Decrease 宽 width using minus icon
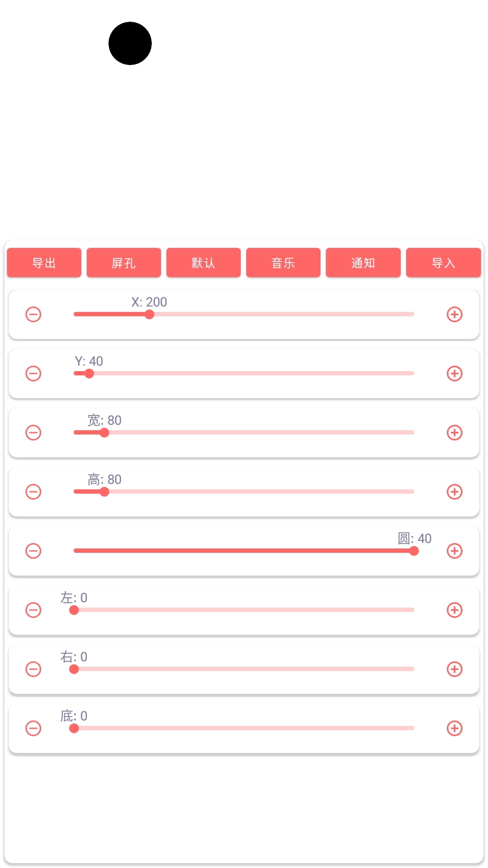This screenshot has height=868, width=488. 34,433
